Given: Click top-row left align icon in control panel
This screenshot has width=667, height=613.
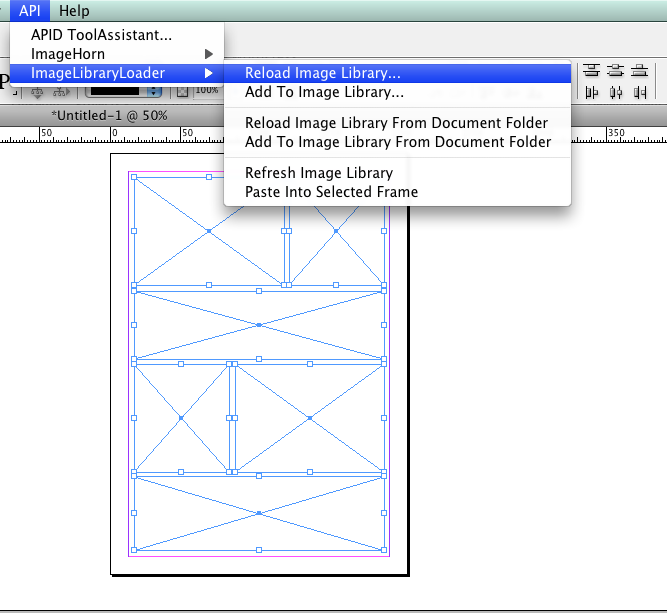Looking at the screenshot, I should (x=592, y=70).
